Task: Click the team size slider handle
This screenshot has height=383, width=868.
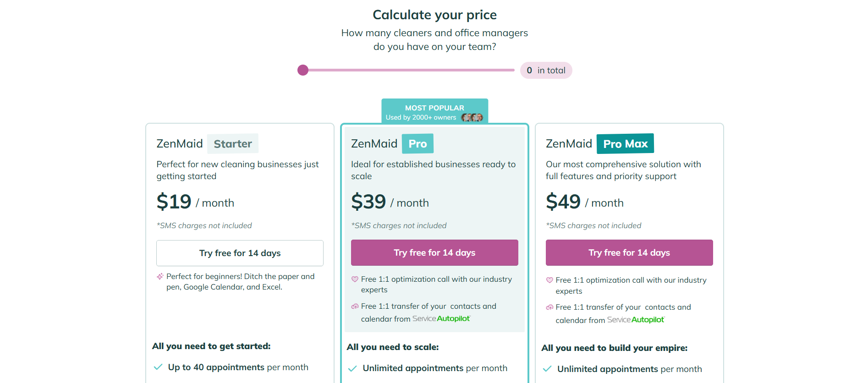Action: tap(303, 70)
